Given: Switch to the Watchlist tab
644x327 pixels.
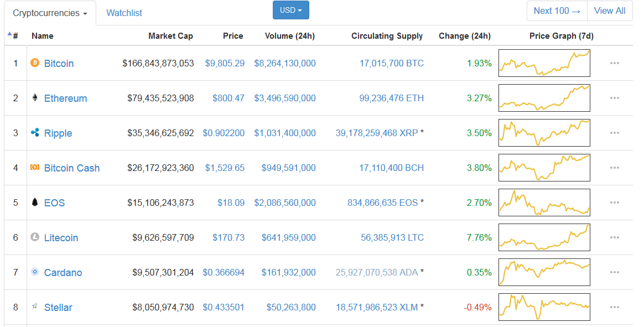Looking at the screenshot, I should (x=124, y=13).
